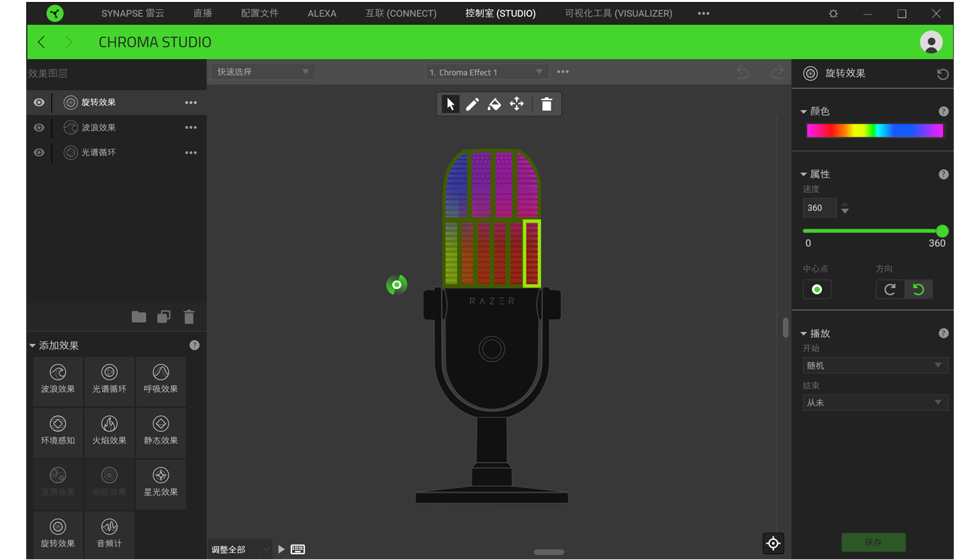Click the 保存 save button
Viewport: 980px width, 560px height.
click(873, 542)
